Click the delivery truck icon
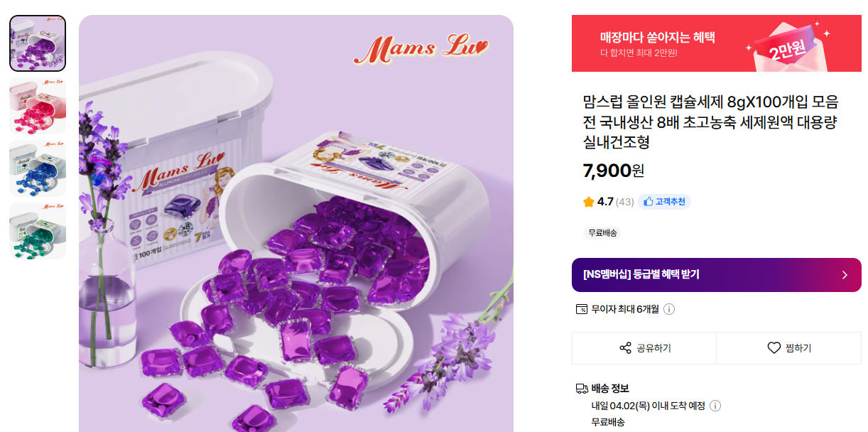The width and height of the screenshot is (868, 432). coord(582,389)
